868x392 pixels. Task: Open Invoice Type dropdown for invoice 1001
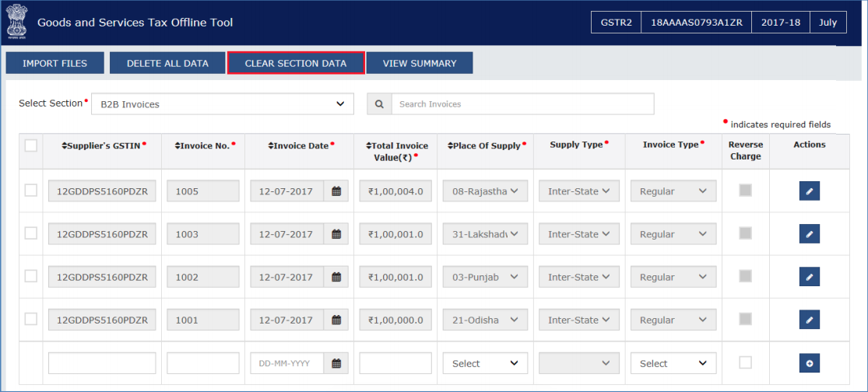673,320
